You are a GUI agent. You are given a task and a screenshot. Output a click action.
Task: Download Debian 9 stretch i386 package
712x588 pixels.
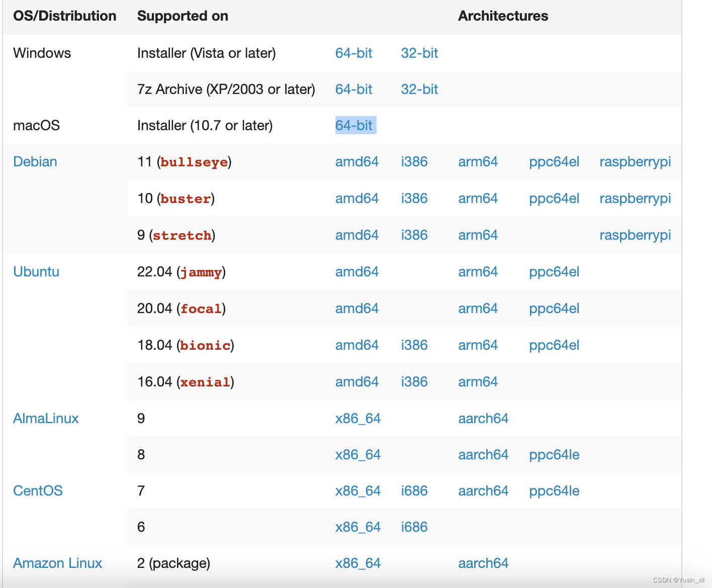tap(414, 235)
